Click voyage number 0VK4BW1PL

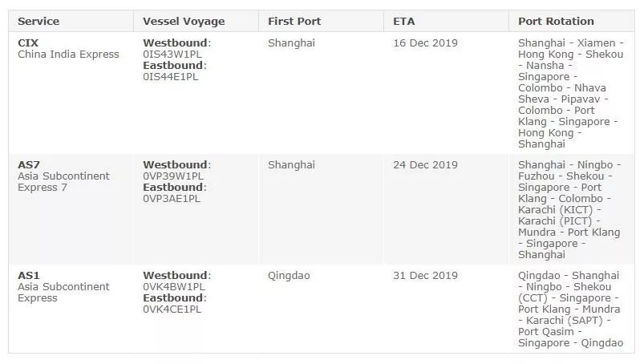174,287
